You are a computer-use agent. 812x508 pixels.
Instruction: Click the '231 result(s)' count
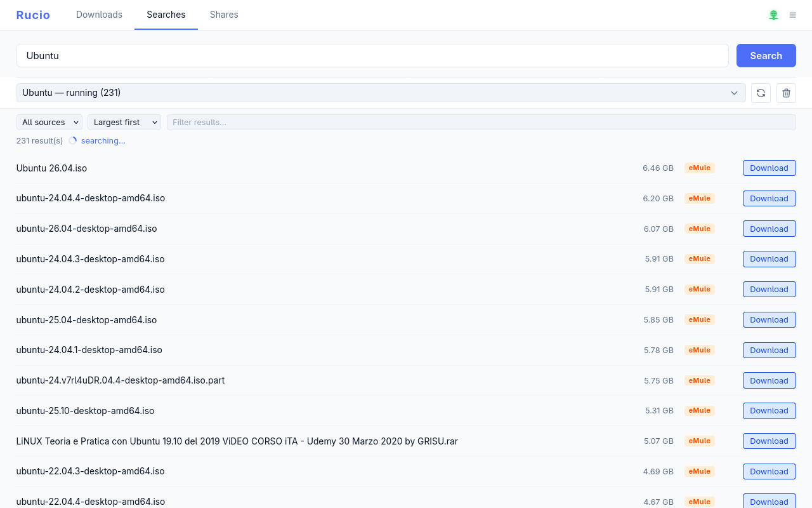[x=39, y=140]
